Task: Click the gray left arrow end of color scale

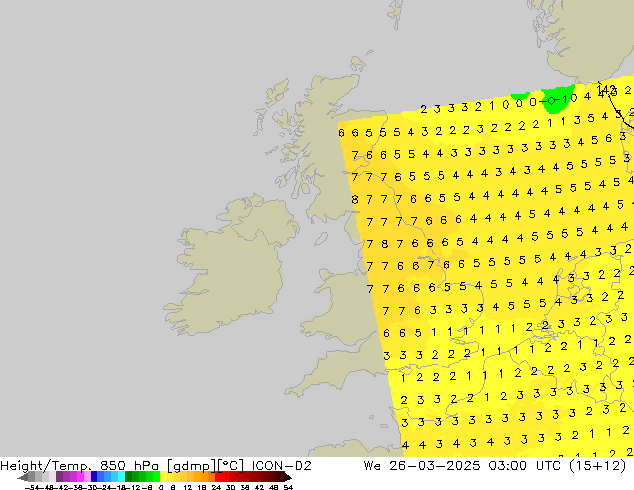Action: pos(22,477)
